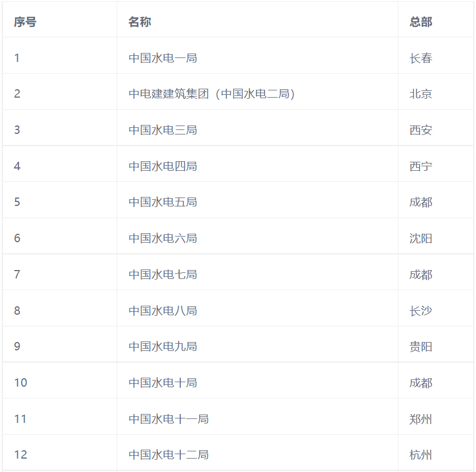
Task: Click the 序号 column header
Action: point(25,22)
